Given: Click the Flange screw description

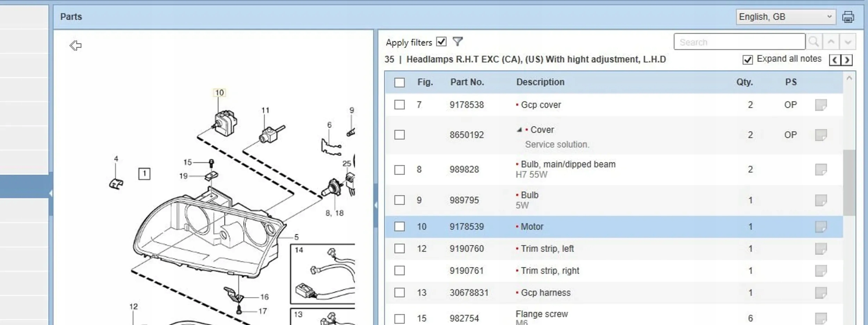Looking at the screenshot, I should coord(542,314).
